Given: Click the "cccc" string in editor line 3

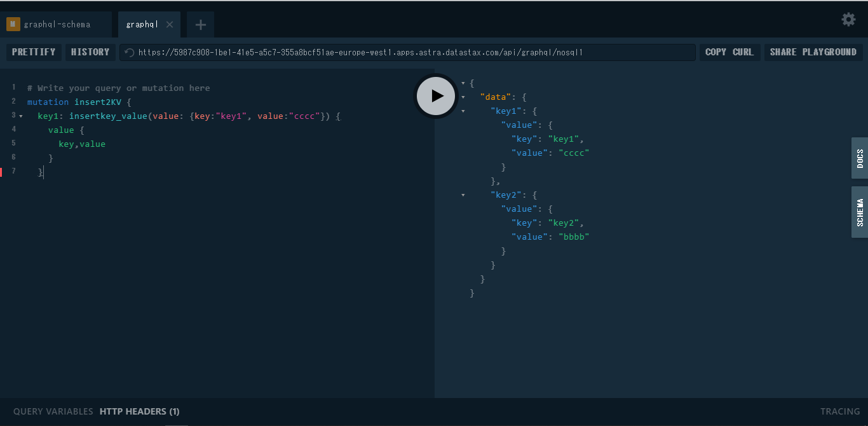Looking at the screenshot, I should pyautogui.click(x=304, y=116).
